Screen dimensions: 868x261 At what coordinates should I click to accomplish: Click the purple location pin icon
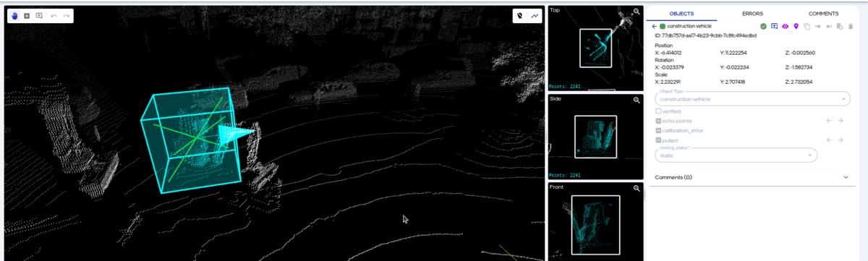pyautogui.click(x=796, y=26)
